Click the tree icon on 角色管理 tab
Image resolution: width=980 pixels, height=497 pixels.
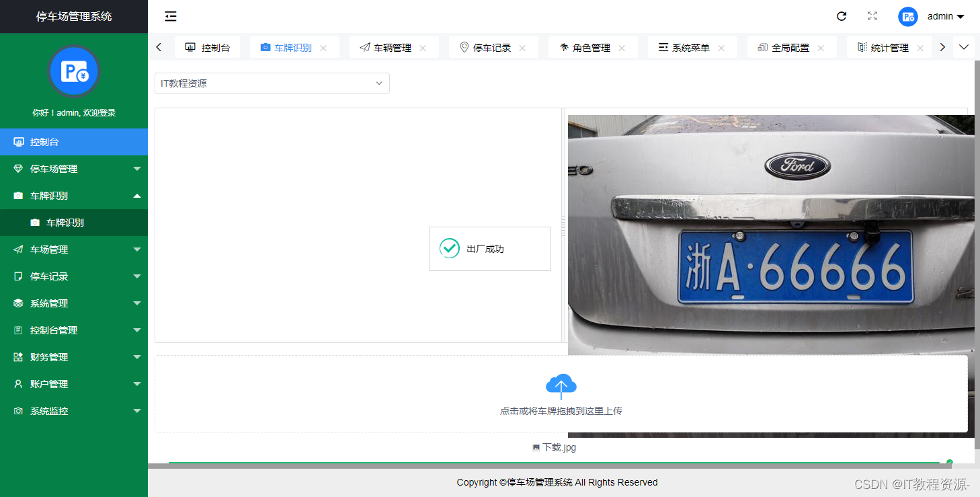coord(564,47)
